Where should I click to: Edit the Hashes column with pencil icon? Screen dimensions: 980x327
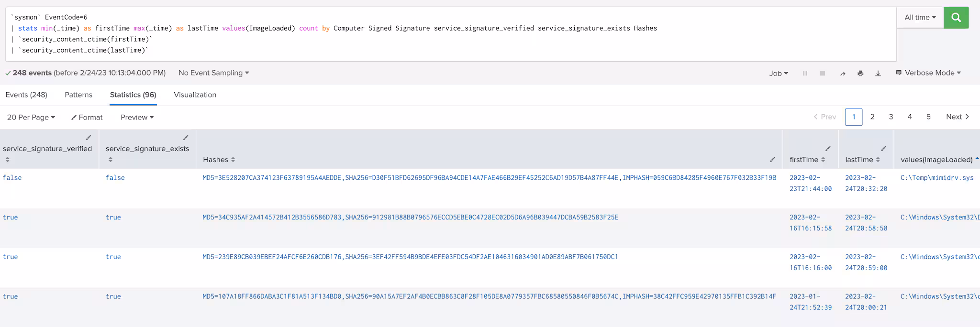click(772, 159)
